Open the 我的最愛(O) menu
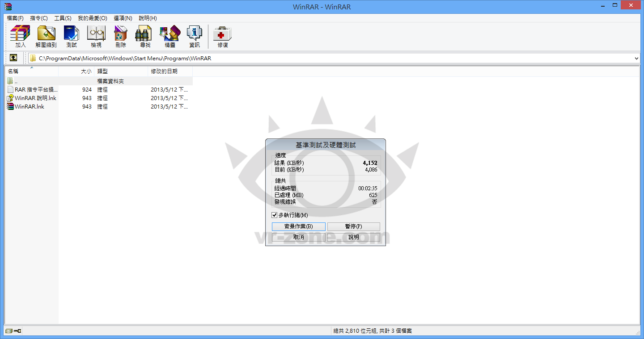Screen dimensions: 644x339 click(93, 18)
